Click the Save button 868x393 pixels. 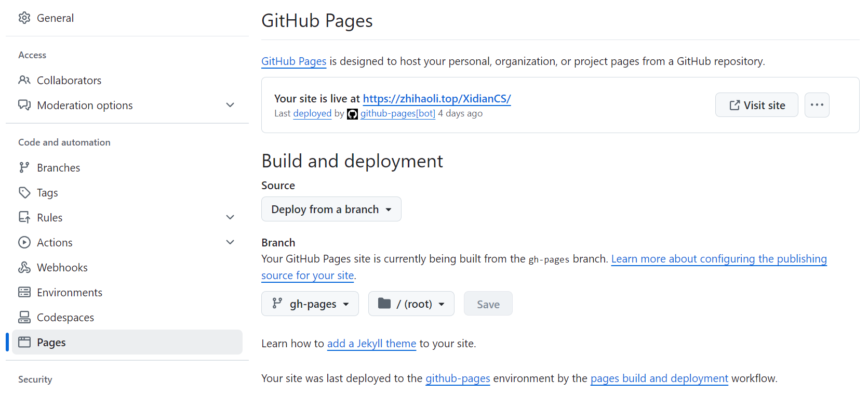(488, 304)
